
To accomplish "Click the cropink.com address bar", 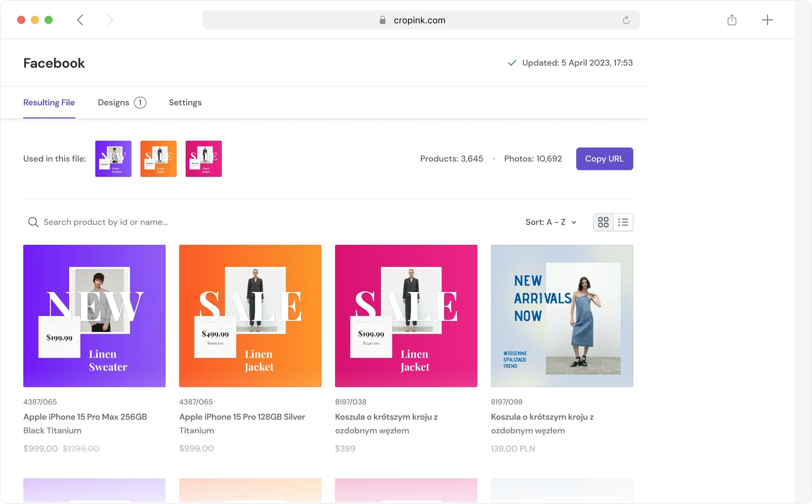I will (420, 20).
